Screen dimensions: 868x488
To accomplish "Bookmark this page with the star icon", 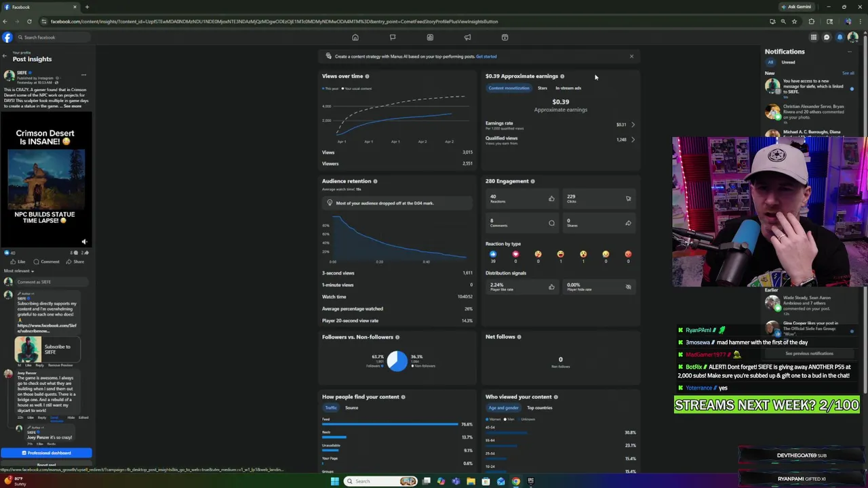I will [794, 21].
